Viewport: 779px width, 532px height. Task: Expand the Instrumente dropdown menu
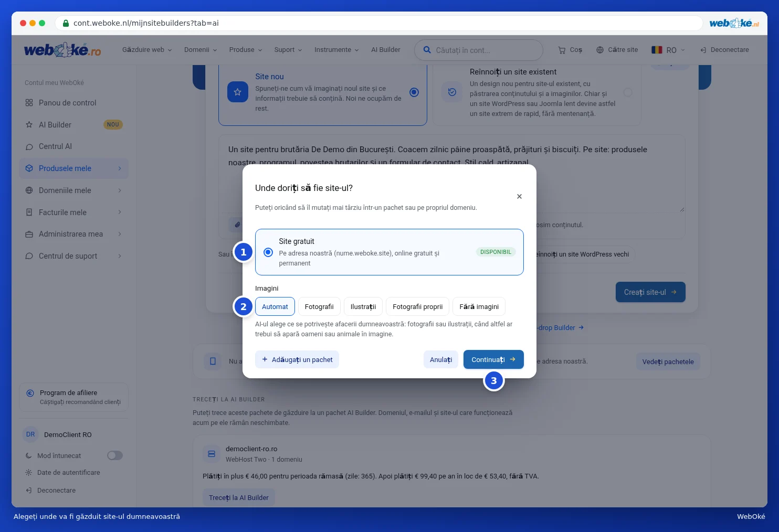[336, 50]
